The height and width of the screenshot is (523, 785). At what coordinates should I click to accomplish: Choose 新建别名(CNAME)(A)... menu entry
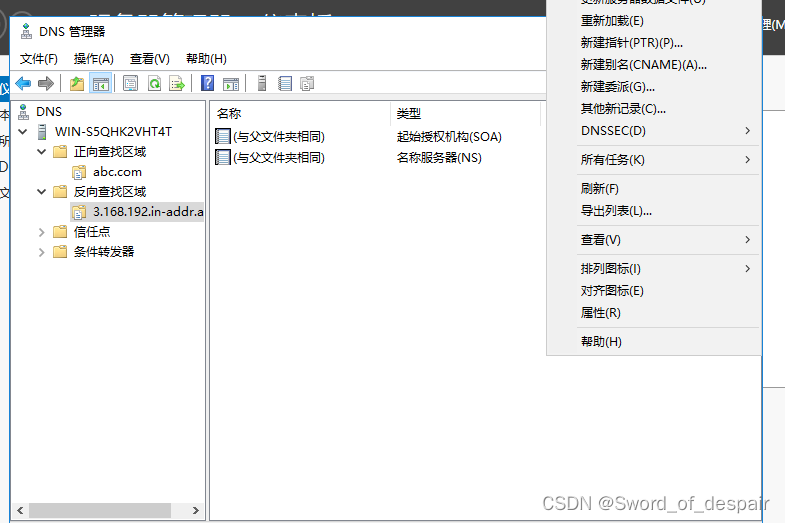654,65
